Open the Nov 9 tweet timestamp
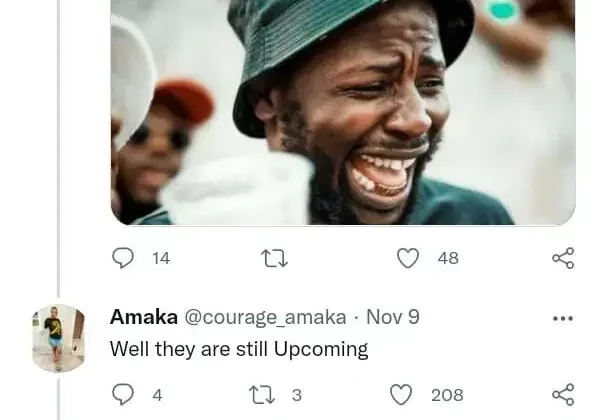The height and width of the screenshot is (420, 600). (393, 317)
